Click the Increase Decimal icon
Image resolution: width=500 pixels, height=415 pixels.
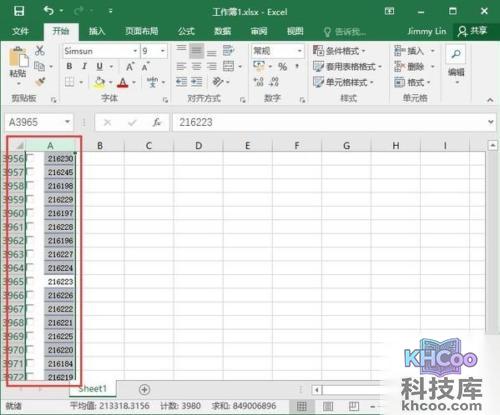coord(259,82)
